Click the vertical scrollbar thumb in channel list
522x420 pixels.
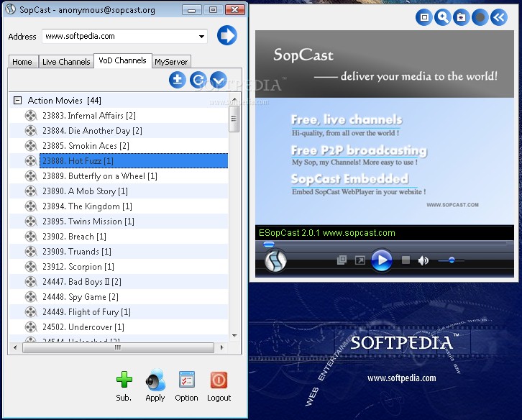(234, 118)
